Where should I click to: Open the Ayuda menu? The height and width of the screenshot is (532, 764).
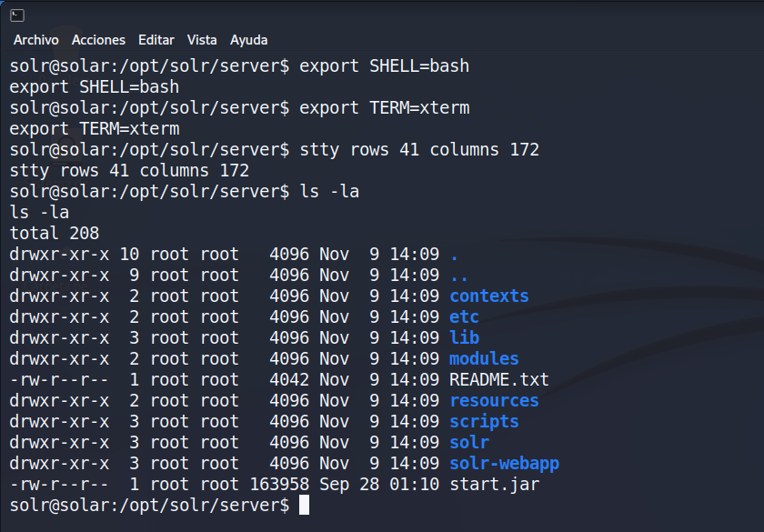(x=248, y=40)
